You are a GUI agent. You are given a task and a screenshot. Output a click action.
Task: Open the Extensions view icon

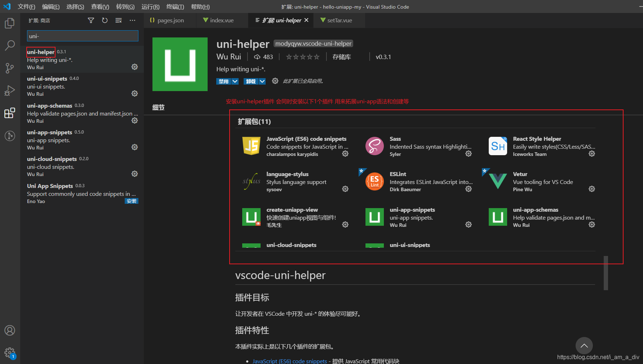click(10, 113)
